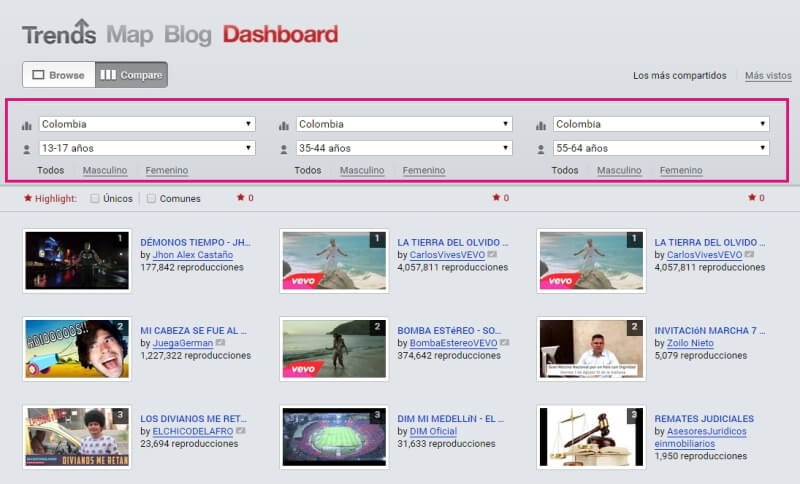Open DIM MI MEDELLíN - EL ... title
This screenshot has height=484, width=800.
450,419
